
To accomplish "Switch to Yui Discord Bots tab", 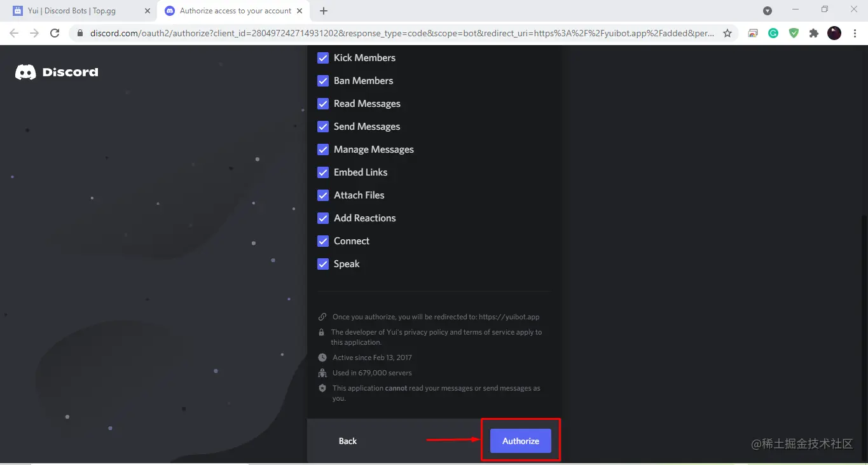I will tap(81, 11).
